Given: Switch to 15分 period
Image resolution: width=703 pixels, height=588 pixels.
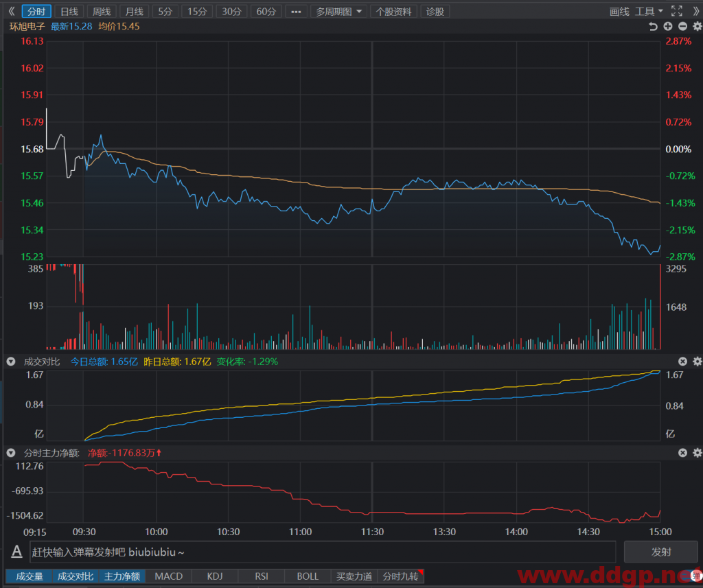Looking at the screenshot, I should (197, 12).
